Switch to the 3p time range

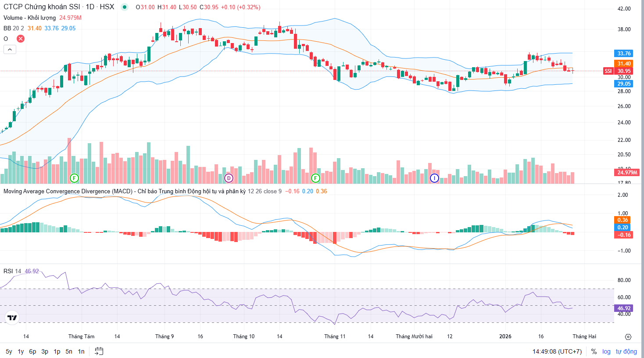pyautogui.click(x=45, y=351)
